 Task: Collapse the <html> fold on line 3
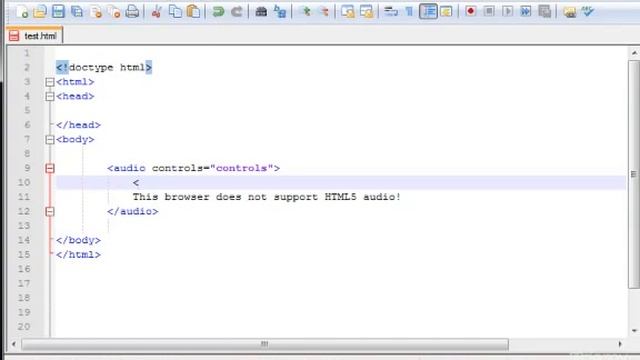tap(50, 82)
